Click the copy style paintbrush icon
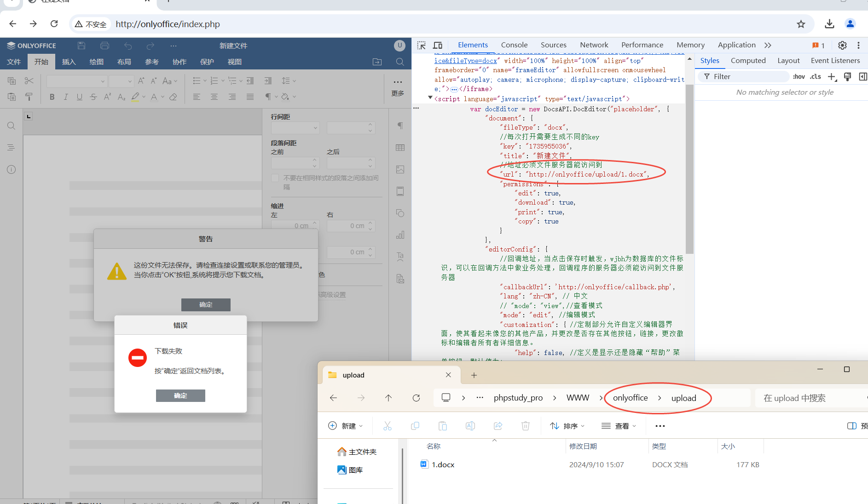Image resolution: width=868 pixels, height=504 pixels. tap(29, 97)
